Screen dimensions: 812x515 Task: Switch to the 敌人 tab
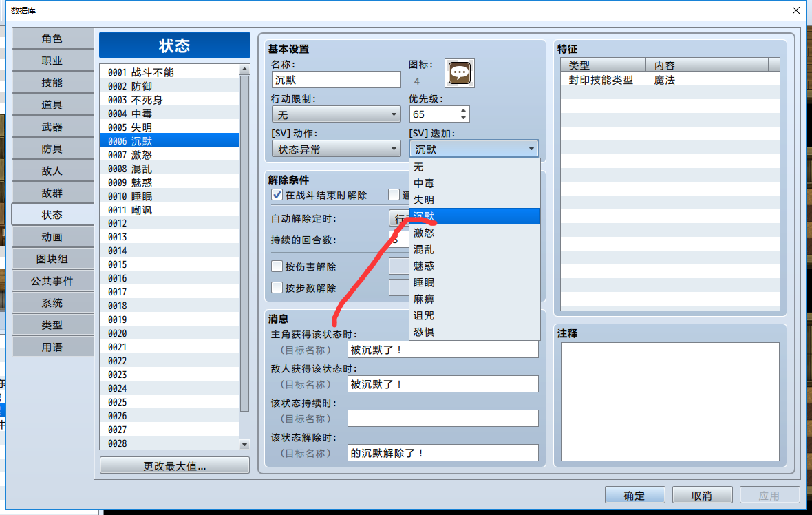[52, 171]
